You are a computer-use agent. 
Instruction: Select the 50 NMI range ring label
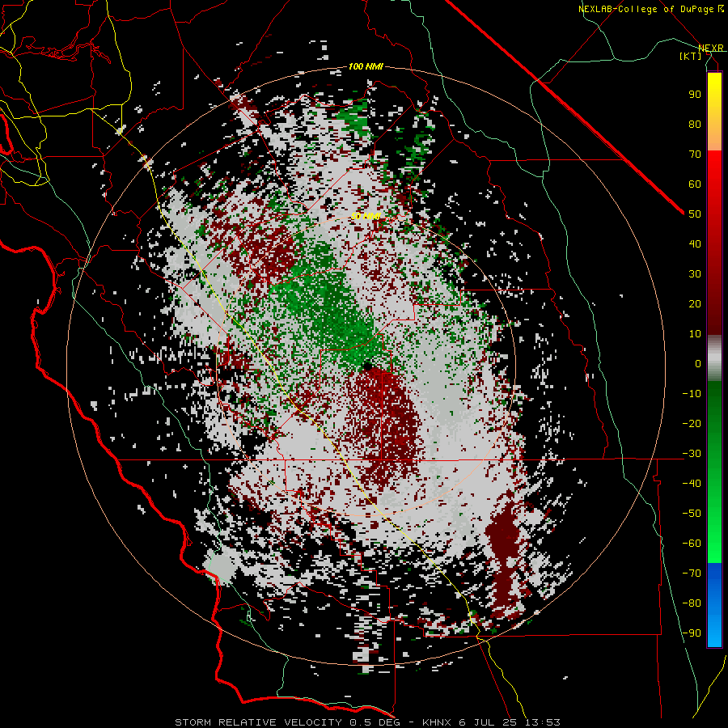click(366, 216)
